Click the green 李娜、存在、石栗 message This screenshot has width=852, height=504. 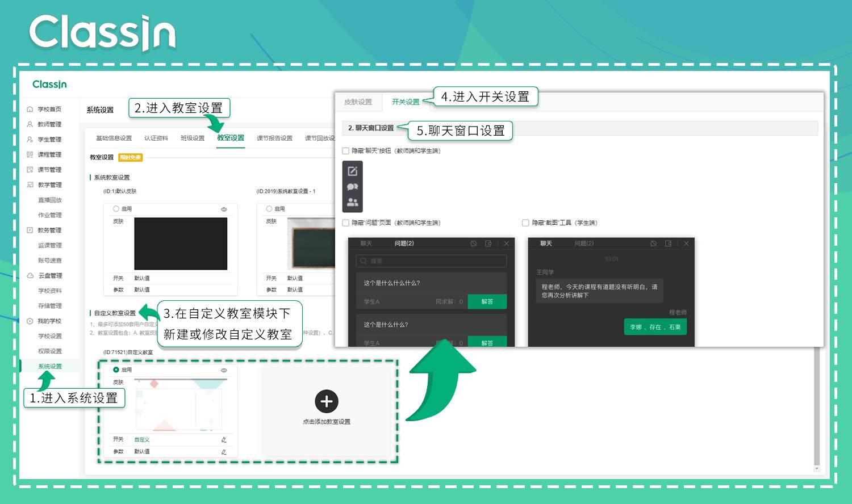tap(655, 327)
